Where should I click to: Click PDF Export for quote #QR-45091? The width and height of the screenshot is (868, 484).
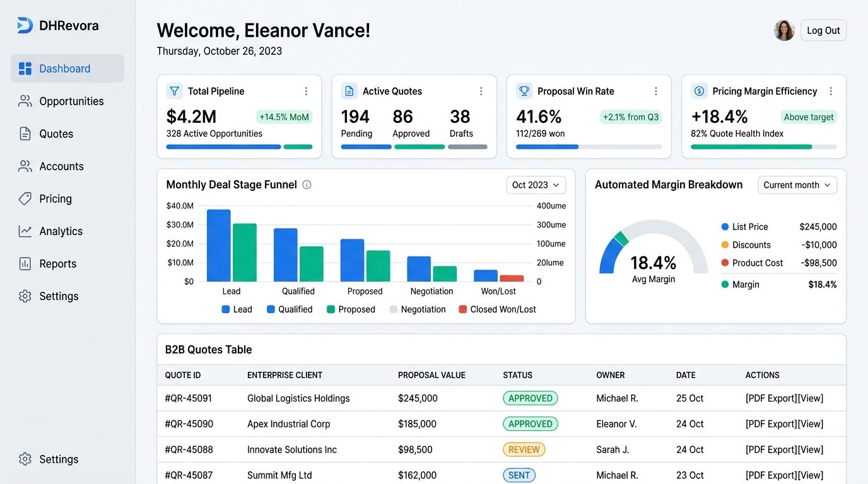click(x=771, y=398)
